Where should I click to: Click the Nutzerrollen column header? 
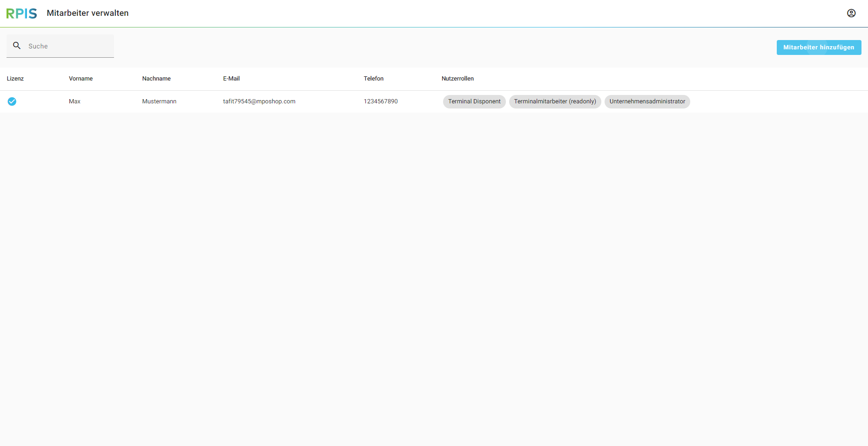pos(458,79)
